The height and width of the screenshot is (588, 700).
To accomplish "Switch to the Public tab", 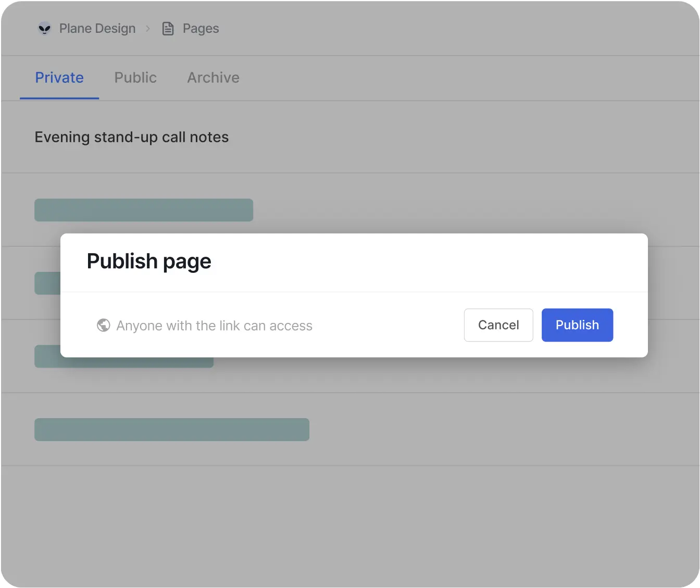I will click(x=135, y=78).
